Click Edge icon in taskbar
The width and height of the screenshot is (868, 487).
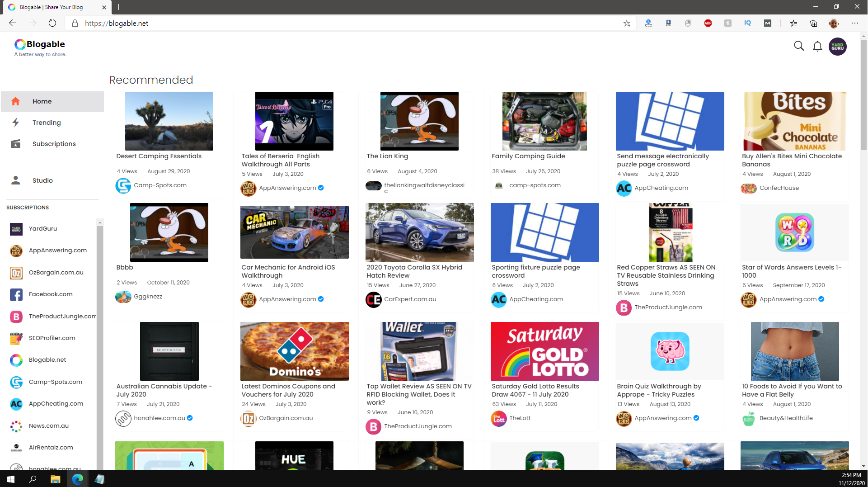pos(77,479)
